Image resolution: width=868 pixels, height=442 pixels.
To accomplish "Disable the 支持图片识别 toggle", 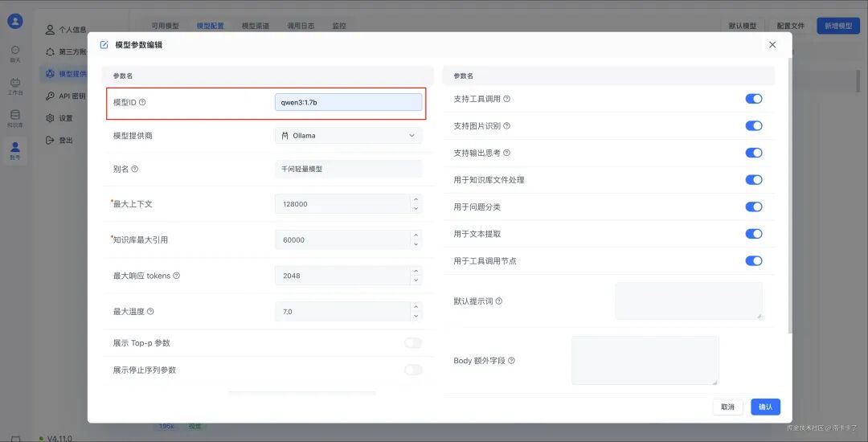I will 753,126.
